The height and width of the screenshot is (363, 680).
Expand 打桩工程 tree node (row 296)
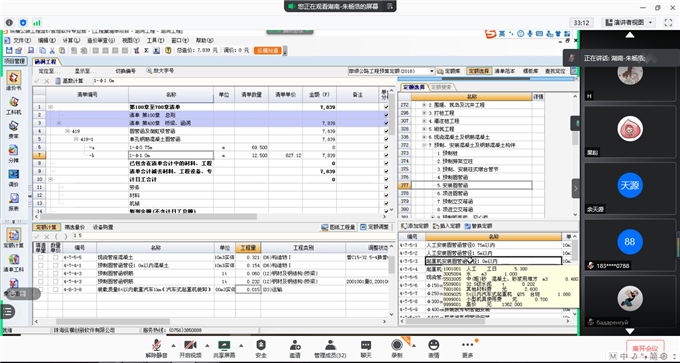(424, 113)
